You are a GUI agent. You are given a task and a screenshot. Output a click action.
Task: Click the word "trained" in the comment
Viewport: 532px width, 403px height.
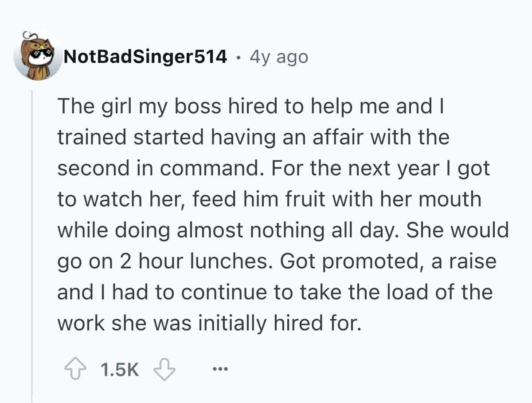point(91,137)
